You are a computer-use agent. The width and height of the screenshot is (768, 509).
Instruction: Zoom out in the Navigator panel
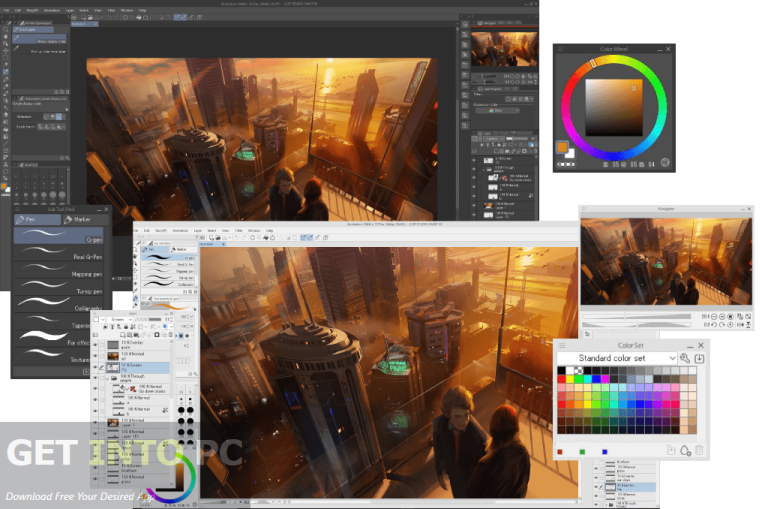coord(714,316)
